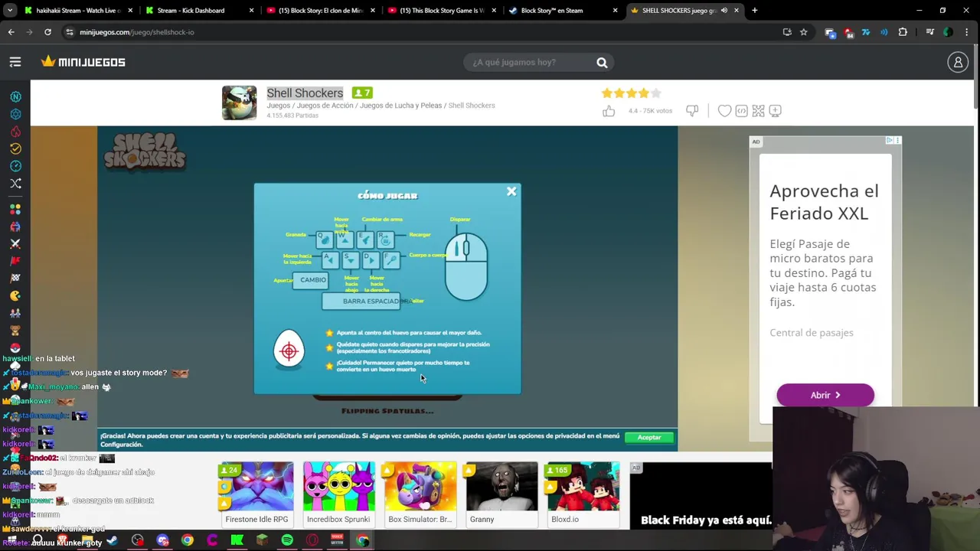Open the tab search dropdown arrow
The height and width of the screenshot is (551, 980).
click(8, 11)
